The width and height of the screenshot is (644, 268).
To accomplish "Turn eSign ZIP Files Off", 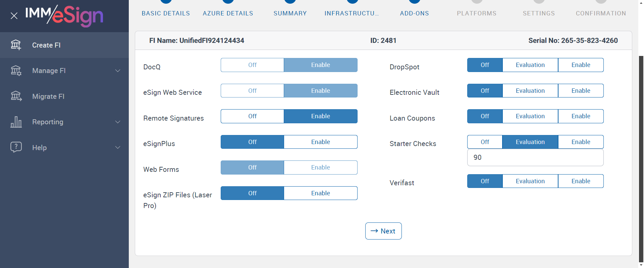I will 252,193.
